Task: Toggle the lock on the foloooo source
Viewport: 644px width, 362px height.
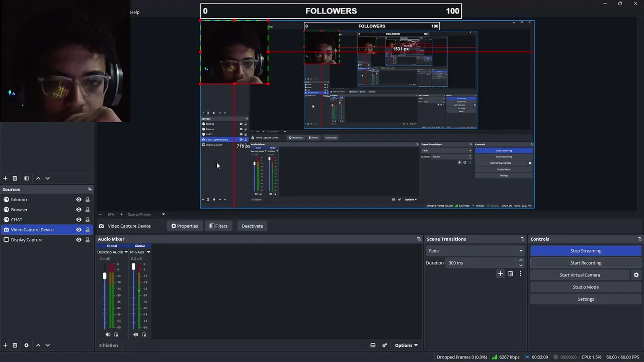Action: coord(88,200)
